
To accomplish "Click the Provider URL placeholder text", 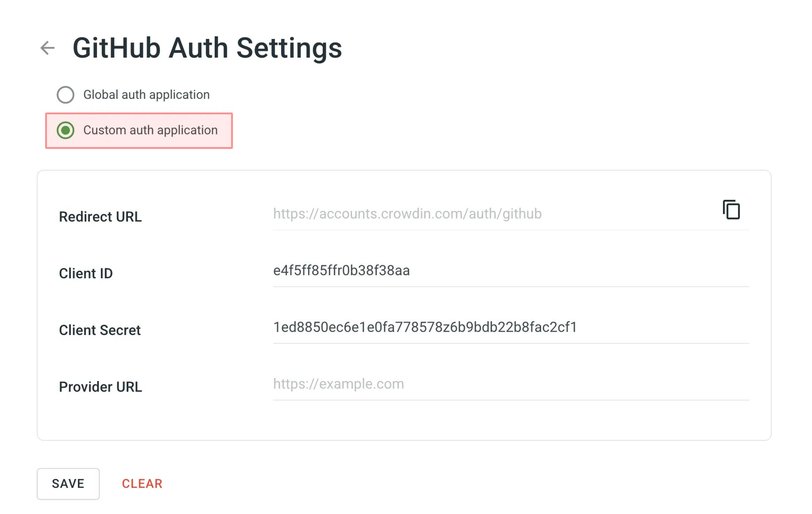I will tap(338, 384).
